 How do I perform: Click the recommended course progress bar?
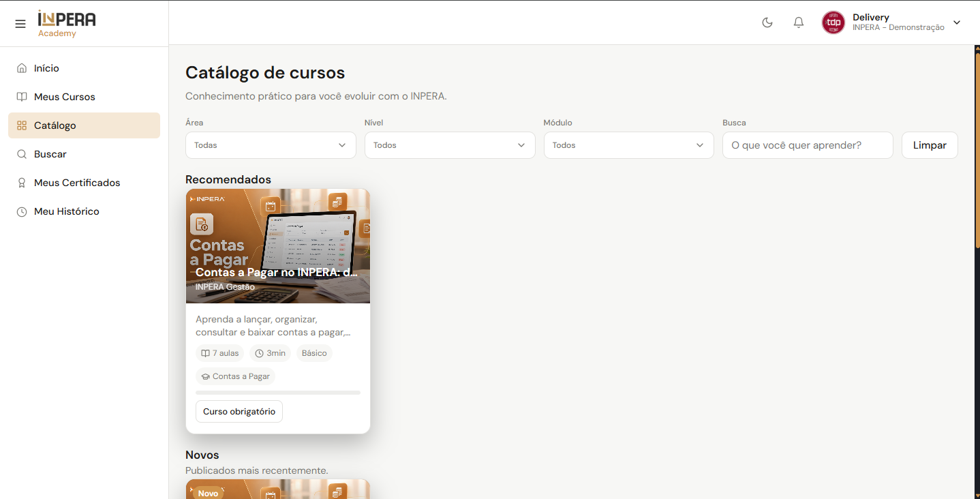click(278, 393)
